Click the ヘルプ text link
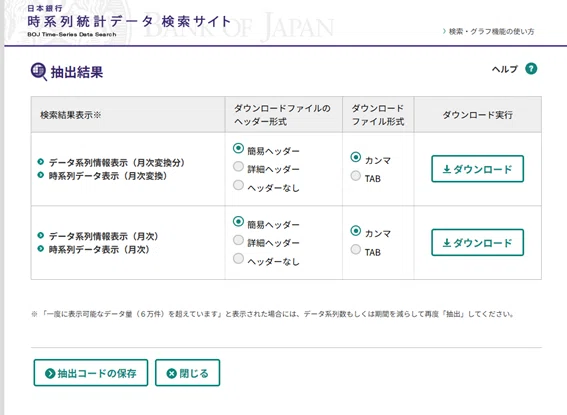This screenshot has width=567, height=415. pyautogui.click(x=504, y=69)
